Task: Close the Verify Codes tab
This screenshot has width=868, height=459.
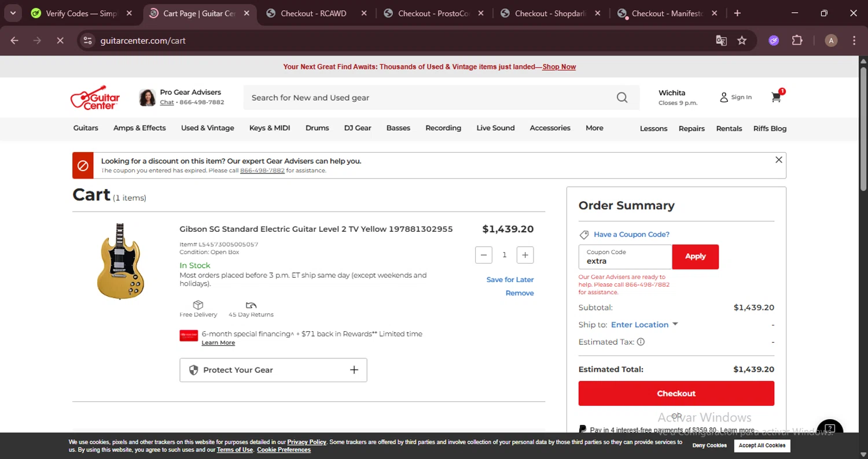Action: [x=129, y=13]
